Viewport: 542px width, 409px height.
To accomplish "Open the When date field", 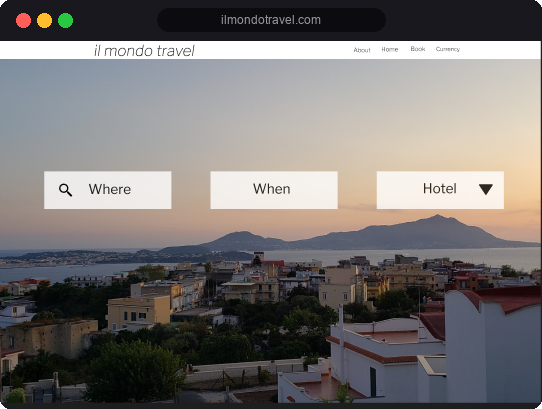I will [x=274, y=190].
